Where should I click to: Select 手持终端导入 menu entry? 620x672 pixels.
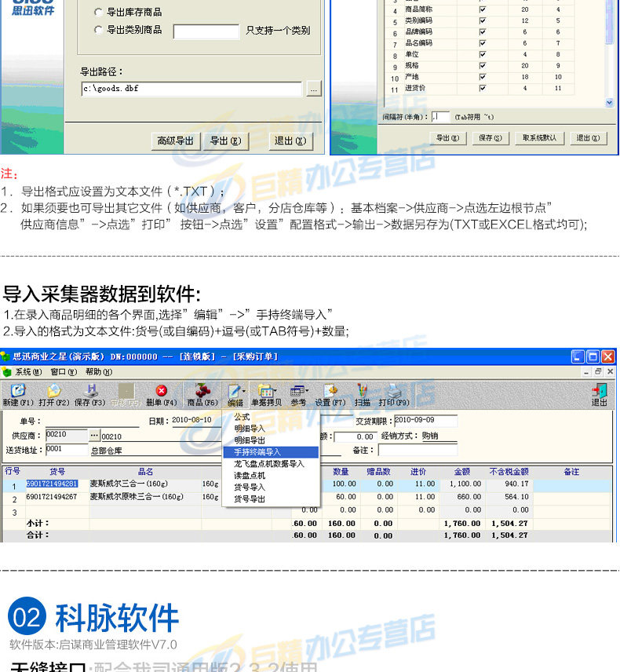pyautogui.click(x=271, y=452)
